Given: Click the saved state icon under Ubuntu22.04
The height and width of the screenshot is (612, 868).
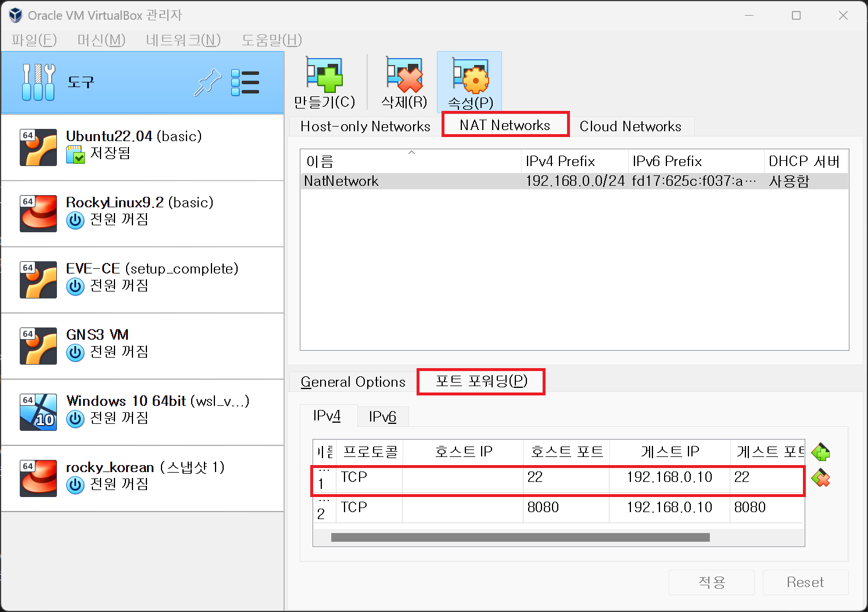Looking at the screenshot, I should coord(76,154).
